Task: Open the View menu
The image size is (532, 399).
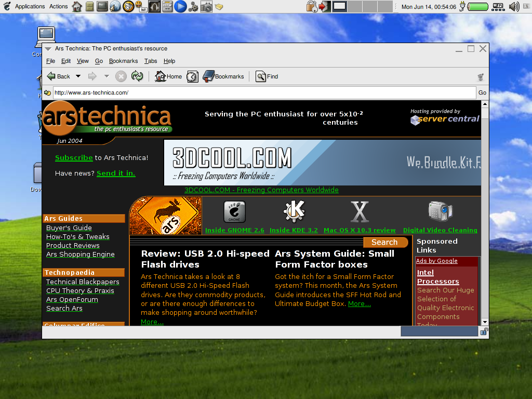Action: point(83,61)
